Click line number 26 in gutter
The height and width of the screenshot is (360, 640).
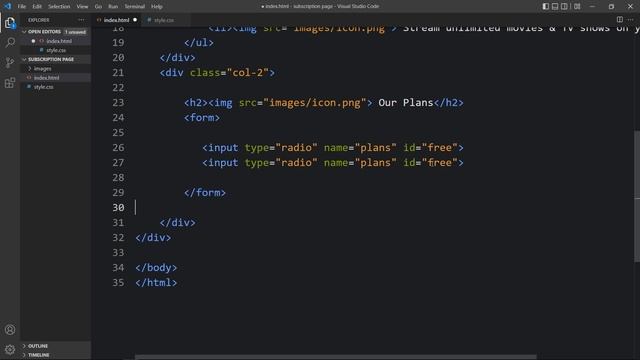coord(118,147)
